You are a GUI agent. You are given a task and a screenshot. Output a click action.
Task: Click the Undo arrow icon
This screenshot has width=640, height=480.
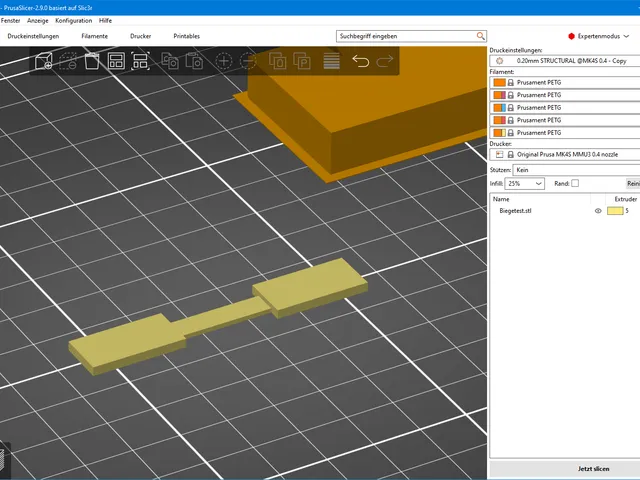point(361,61)
